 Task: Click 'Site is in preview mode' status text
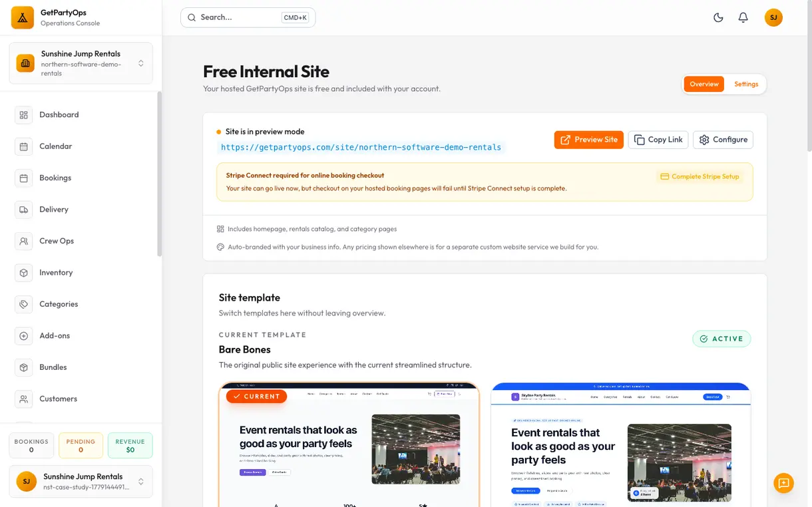(x=265, y=132)
